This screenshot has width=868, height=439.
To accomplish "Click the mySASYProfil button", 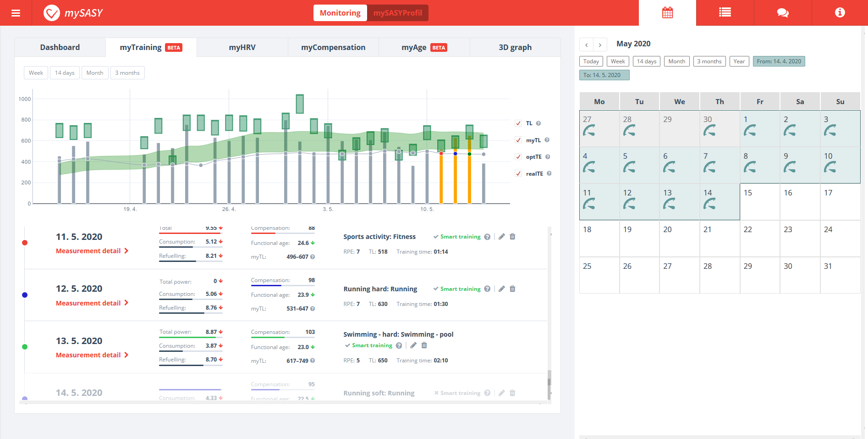I will pyautogui.click(x=397, y=13).
